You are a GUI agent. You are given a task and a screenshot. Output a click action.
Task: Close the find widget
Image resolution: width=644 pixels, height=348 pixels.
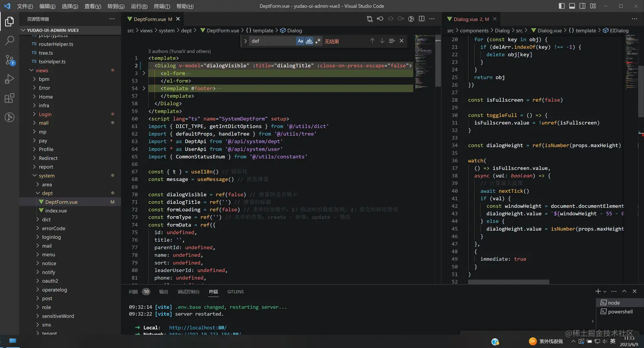[x=401, y=41]
